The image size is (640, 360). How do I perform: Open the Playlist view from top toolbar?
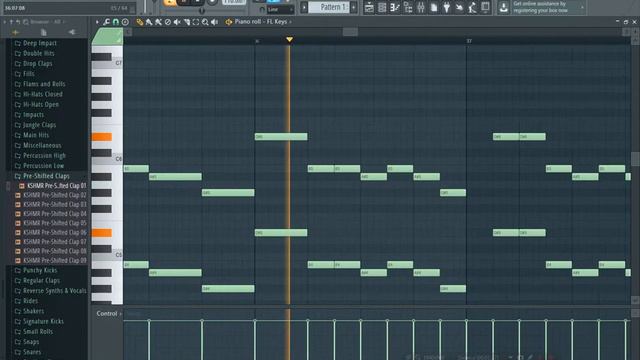pyautogui.click(x=369, y=7)
